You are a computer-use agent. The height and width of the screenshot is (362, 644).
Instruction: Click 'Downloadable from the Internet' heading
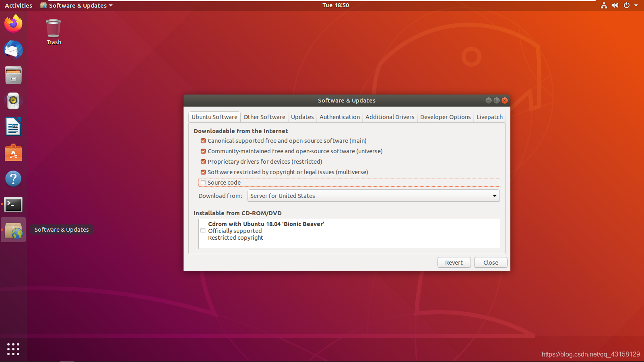241,131
